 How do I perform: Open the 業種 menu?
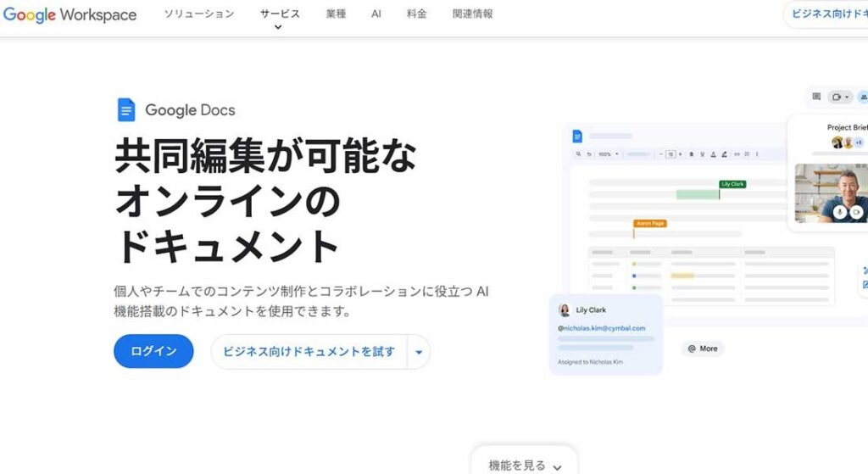[336, 14]
